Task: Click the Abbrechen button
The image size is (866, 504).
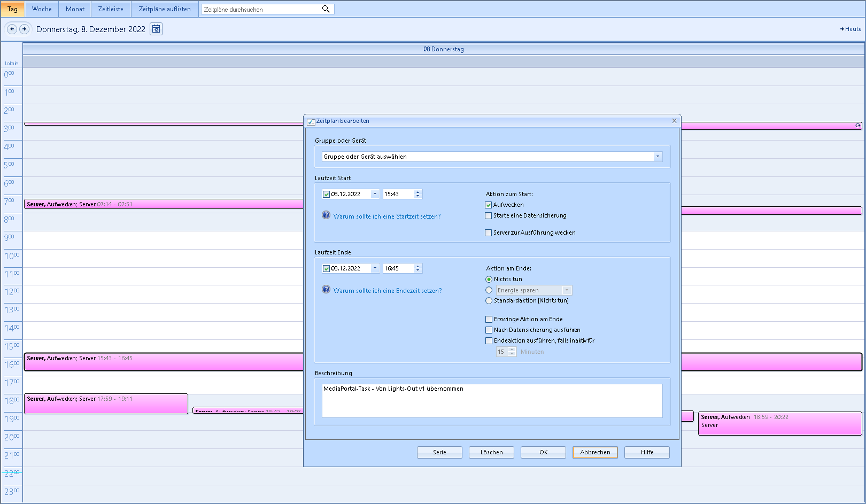Action: [595, 452]
